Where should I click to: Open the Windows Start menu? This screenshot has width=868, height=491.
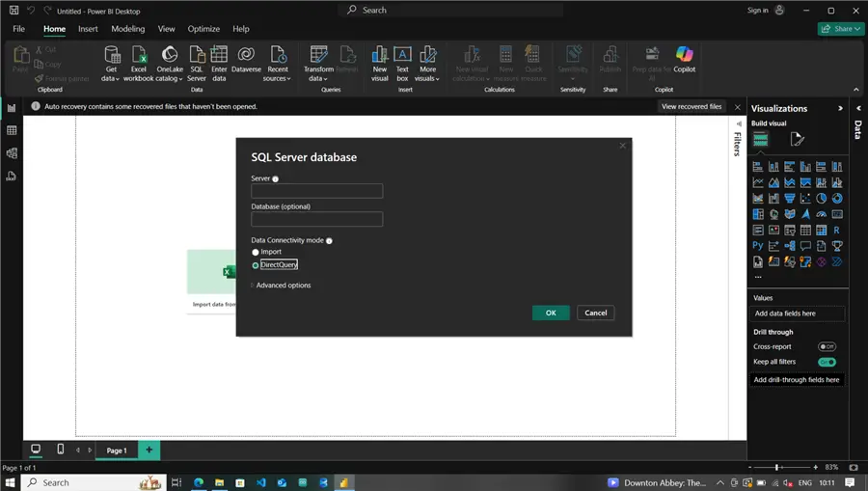pos(10,482)
